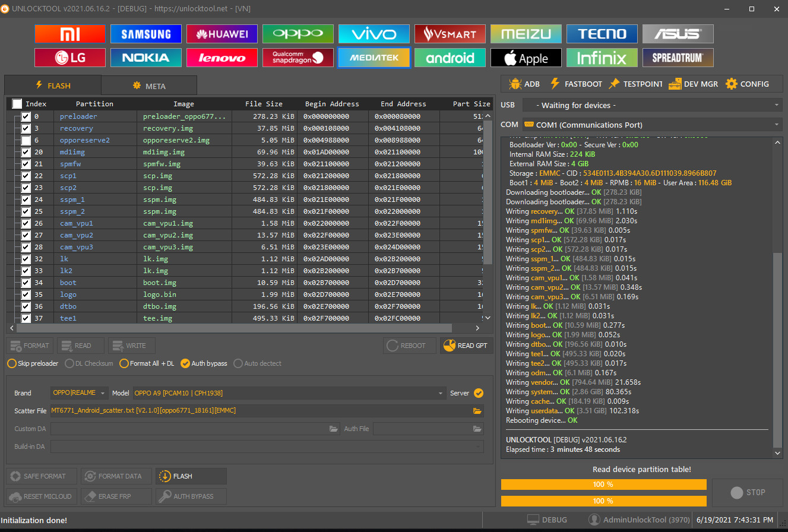The image size is (788, 532).
Task: Choose the Meizu brand tile
Action: coord(526,34)
